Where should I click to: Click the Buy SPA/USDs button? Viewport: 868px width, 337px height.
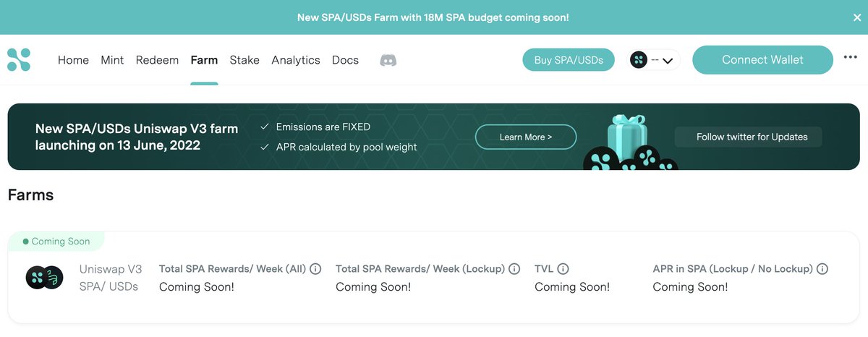pos(569,60)
